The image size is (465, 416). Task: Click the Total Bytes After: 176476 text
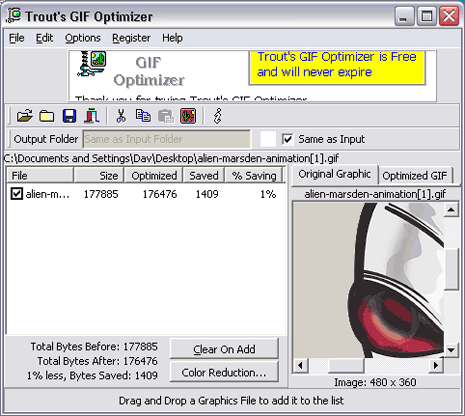(x=97, y=361)
